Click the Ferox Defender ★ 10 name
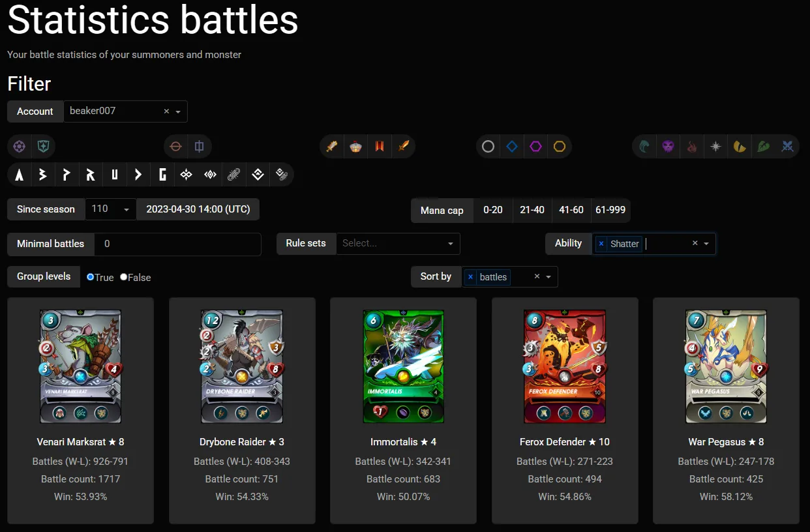 tap(565, 442)
